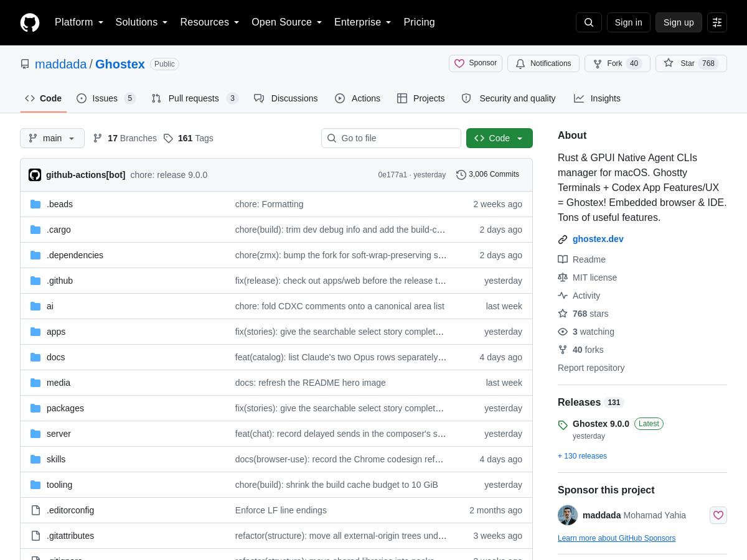Click the Sign up button
Image resolution: width=747 pixels, height=560 pixels.
(x=679, y=22)
